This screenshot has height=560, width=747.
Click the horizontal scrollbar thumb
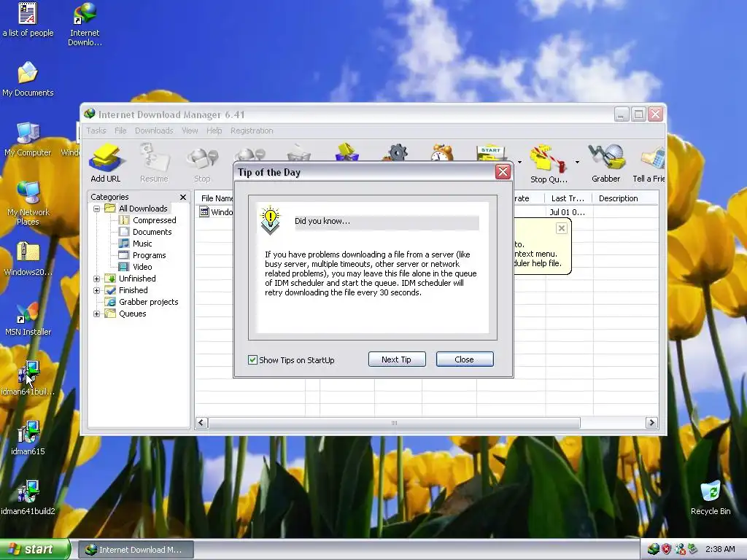click(x=394, y=422)
